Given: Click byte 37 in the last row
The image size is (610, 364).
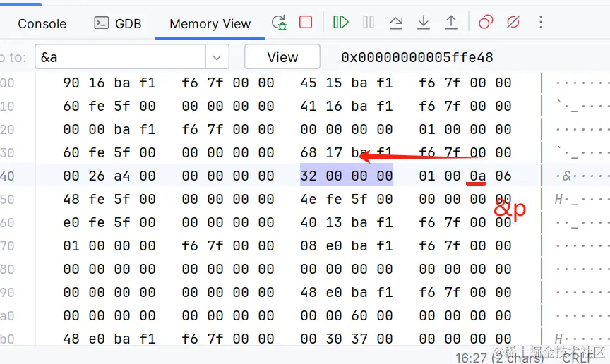Looking at the screenshot, I should [x=359, y=339].
